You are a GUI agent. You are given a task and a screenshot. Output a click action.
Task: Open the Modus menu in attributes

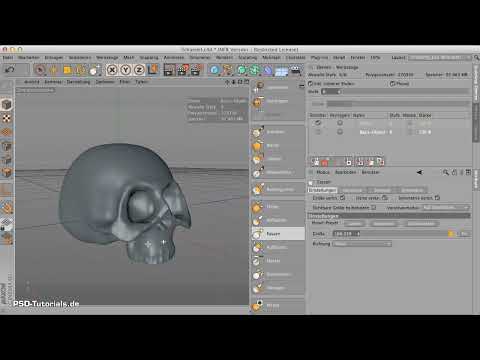point(323,172)
